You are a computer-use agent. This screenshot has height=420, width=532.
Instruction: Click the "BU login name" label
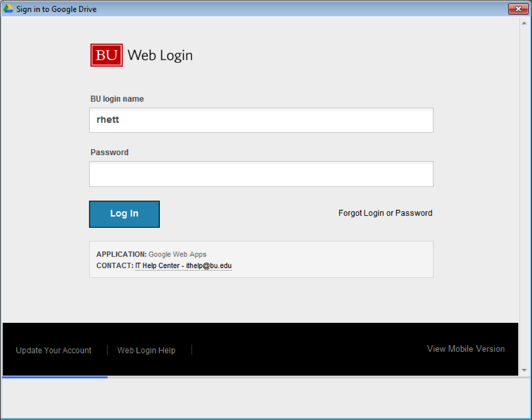pyautogui.click(x=117, y=99)
